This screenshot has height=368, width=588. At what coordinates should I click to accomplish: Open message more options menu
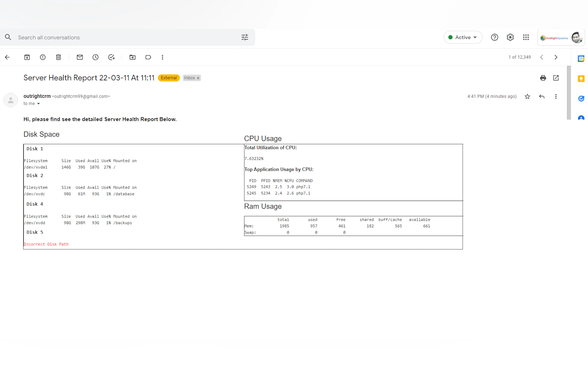pos(556,96)
